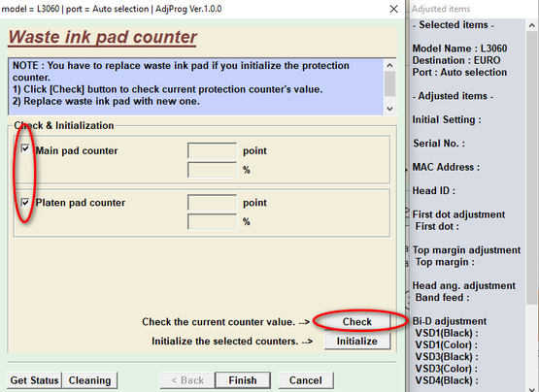The height and width of the screenshot is (392, 539).
Task: Click the Main pad counter point field
Action: click(x=213, y=150)
